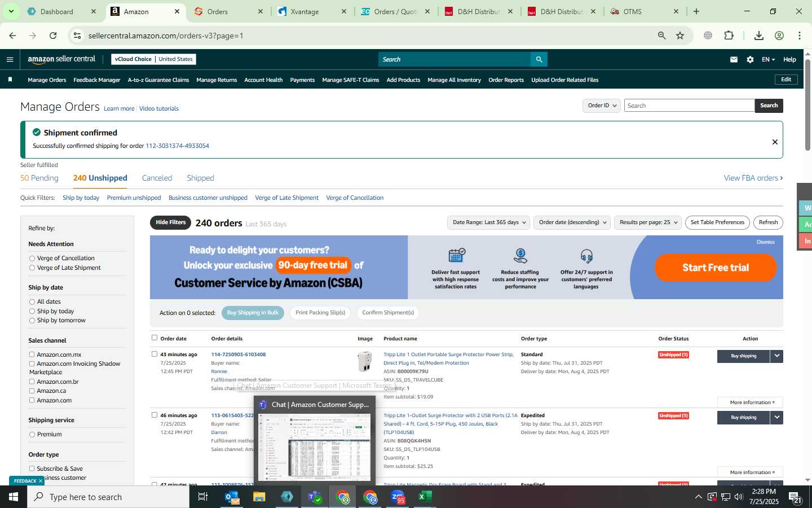
Task: Click the product image thumbnail of the surge protector
Action: (x=365, y=361)
